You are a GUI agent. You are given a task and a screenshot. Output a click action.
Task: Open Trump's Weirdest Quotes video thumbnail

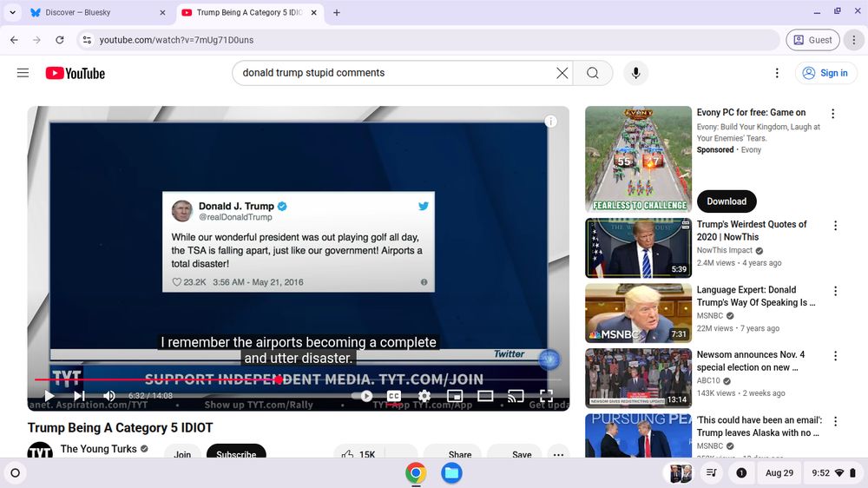pos(638,247)
